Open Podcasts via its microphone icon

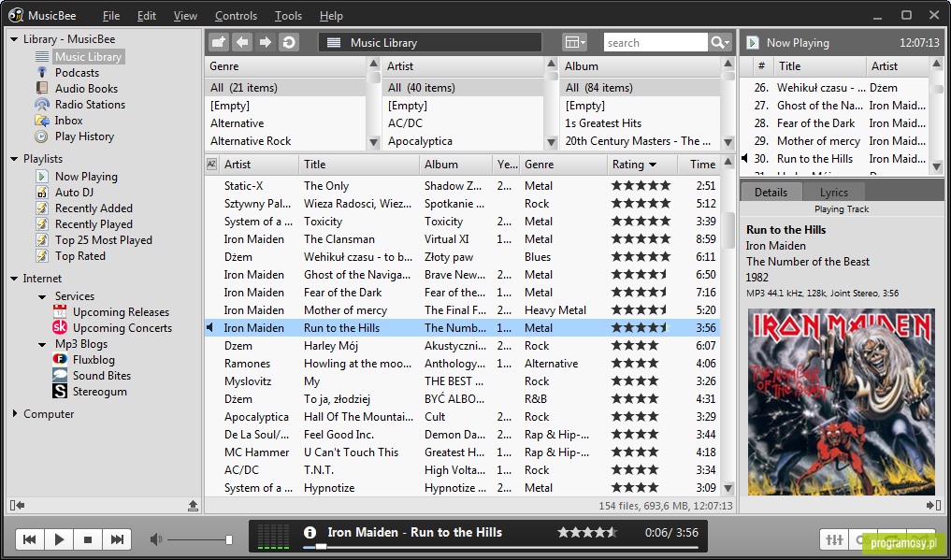[x=42, y=73]
